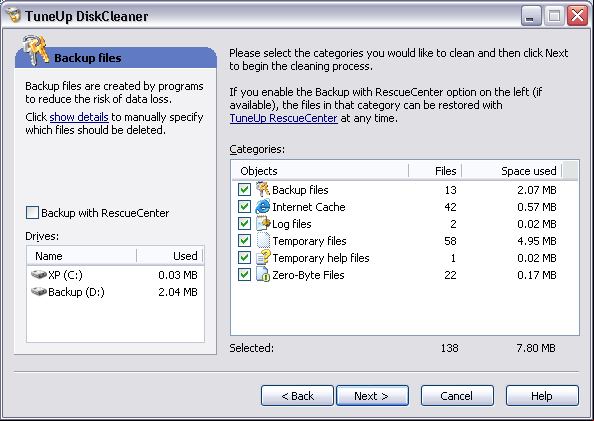Select the Zero-Byte Files document icon
594x421 pixels.
click(x=263, y=275)
